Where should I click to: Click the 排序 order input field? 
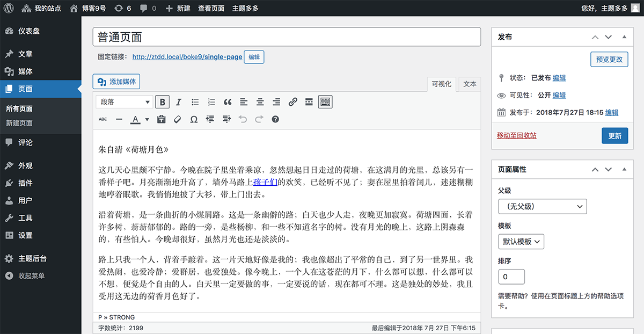(511, 277)
